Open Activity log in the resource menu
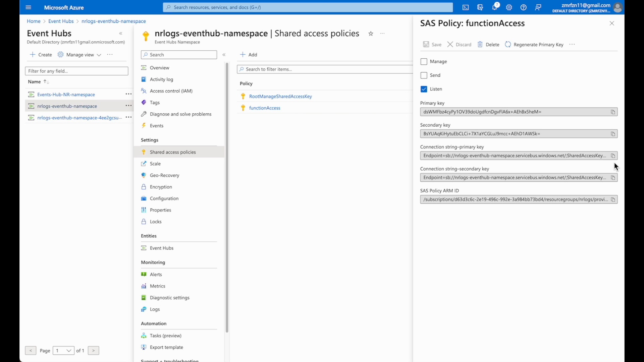This screenshot has height=362, width=644. (161, 79)
